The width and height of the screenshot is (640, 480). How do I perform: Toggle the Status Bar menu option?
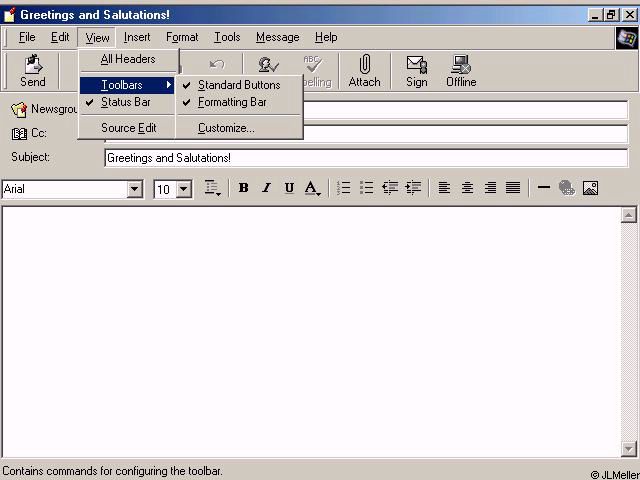point(127,102)
